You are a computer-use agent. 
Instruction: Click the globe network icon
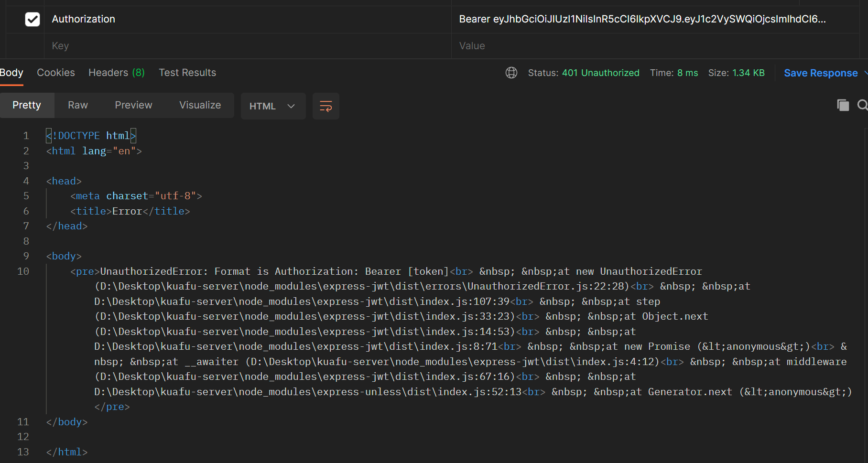pyautogui.click(x=511, y=73)
